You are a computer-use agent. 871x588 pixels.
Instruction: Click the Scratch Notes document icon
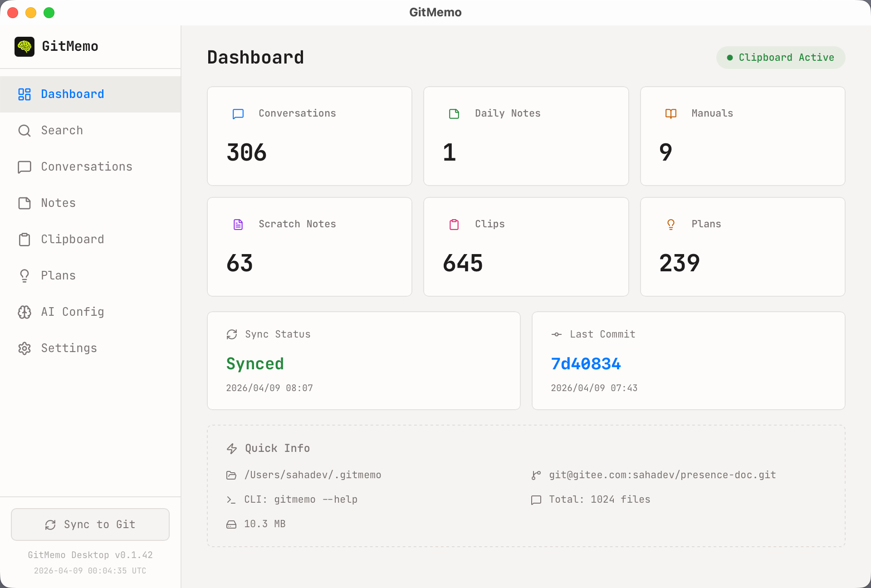[238, 225]
